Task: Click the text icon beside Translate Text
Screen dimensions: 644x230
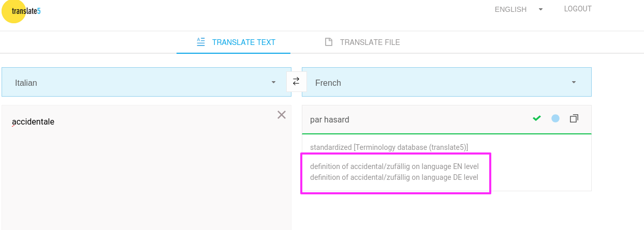Action: (x=201, y=42)
